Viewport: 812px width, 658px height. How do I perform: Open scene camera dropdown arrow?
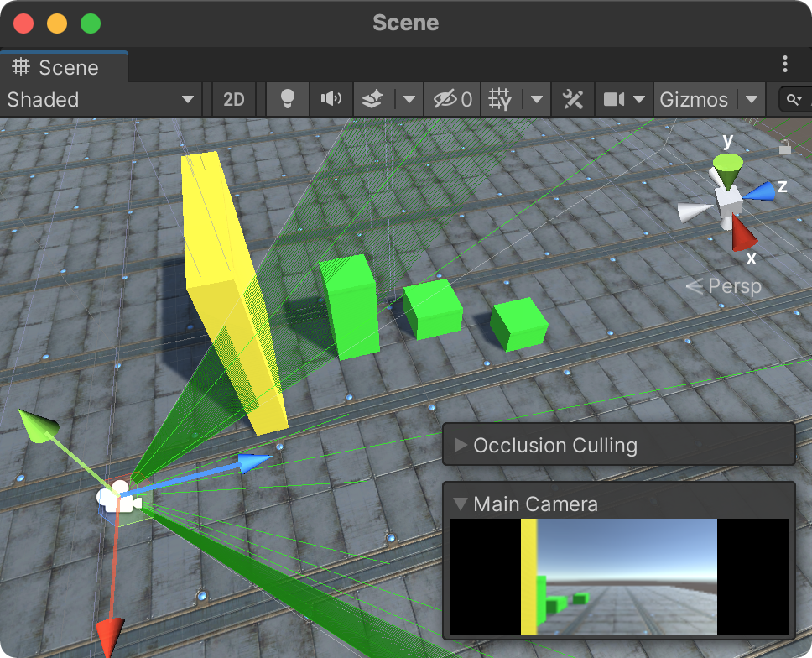(639, 100)
